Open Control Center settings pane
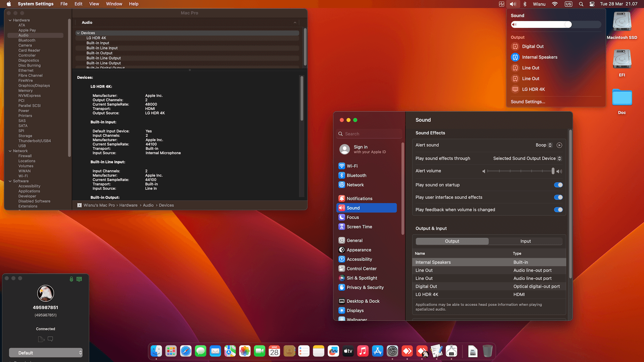The image size is (644, 362). click(361, 269)
